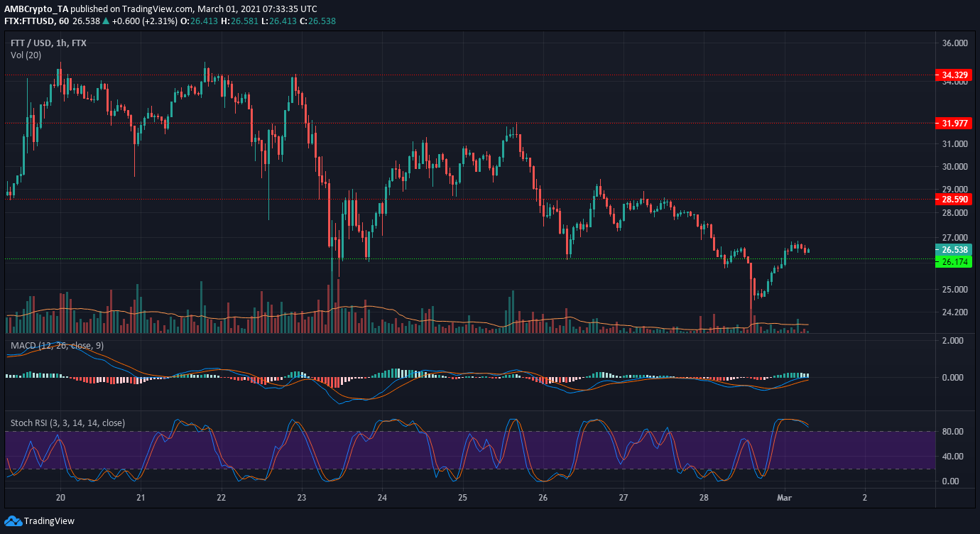Click the Mar label on time axis

[x=784, y=497]
